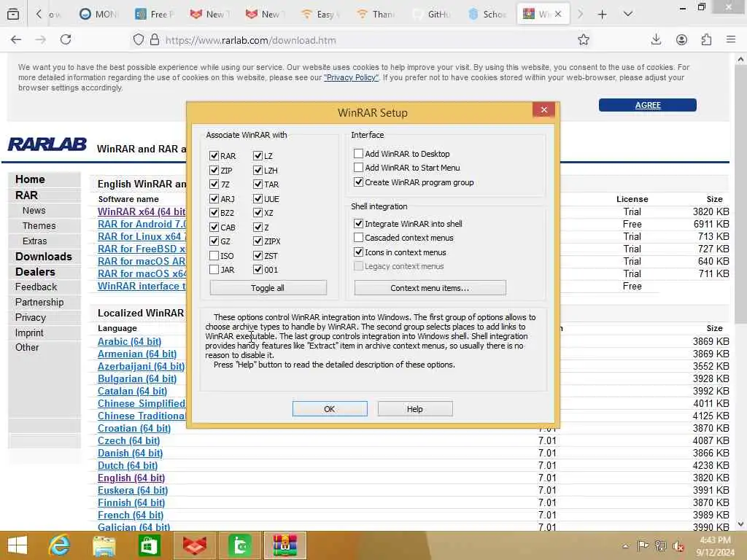
Task: Switch to the School tab
Action: 487,15
